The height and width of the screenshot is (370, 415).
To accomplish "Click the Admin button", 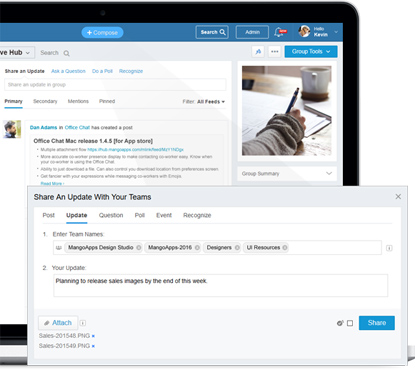I will (x=252, y=32).
